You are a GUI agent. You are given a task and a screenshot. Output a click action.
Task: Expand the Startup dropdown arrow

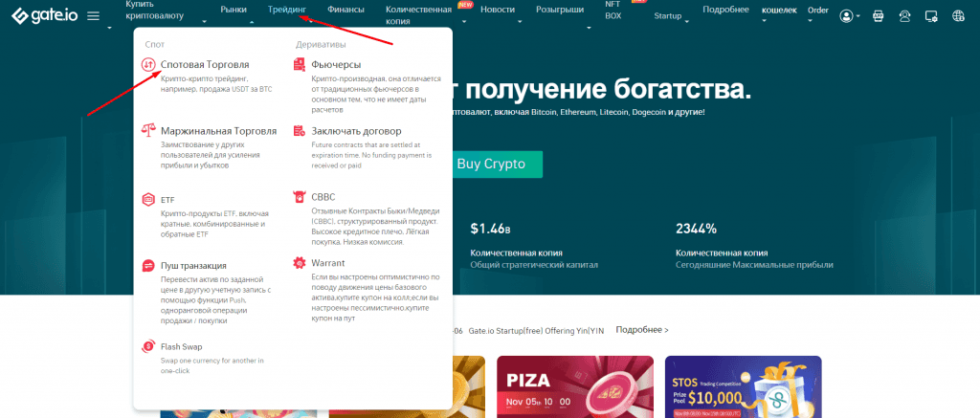coord(687,22)
